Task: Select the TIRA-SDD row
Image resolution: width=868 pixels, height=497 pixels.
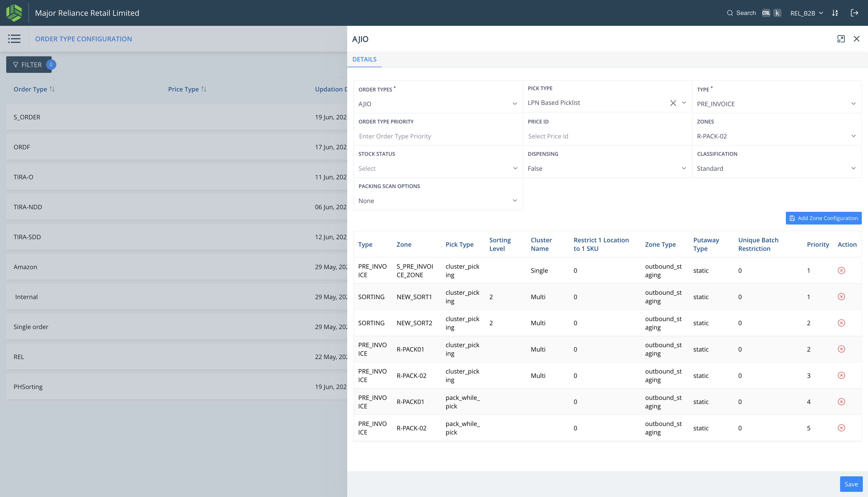Action: [x=176, y=237]
